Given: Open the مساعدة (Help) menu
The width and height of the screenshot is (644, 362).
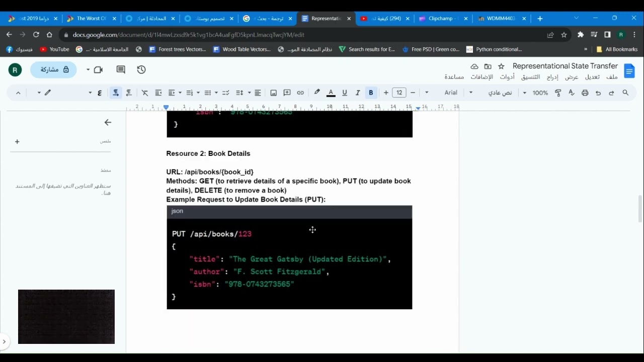Looking at the screenshot, I should [x=454, y=77].
